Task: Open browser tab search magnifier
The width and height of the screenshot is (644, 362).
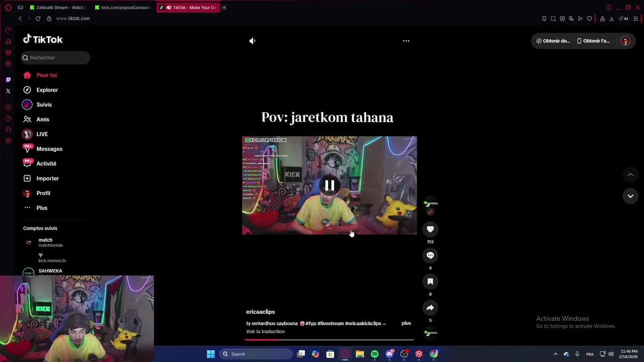Action: coord(608,8)
